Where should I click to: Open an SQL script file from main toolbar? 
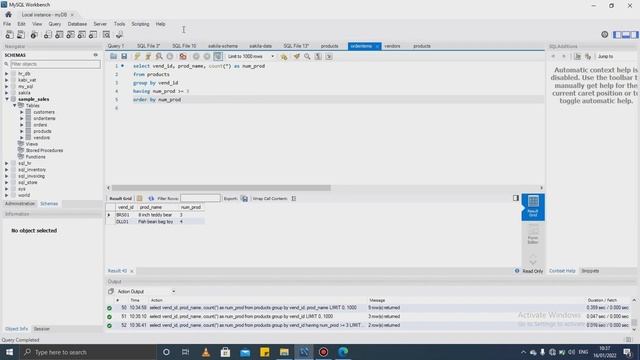[20, 35]
